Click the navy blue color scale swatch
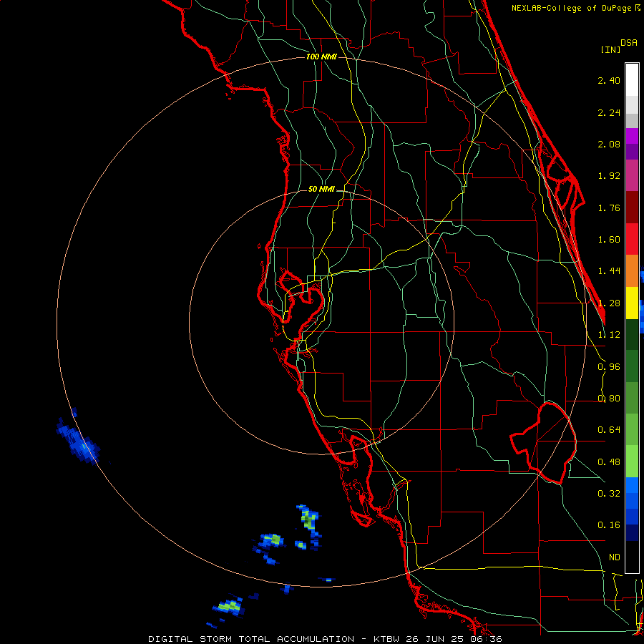The image size is (644, 644). (632, 533)
